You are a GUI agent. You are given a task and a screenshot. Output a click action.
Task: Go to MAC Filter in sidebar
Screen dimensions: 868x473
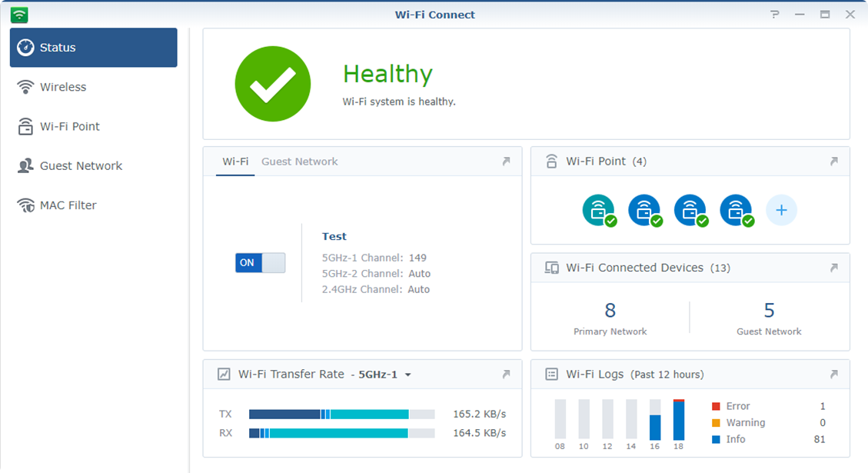point(68,205)
